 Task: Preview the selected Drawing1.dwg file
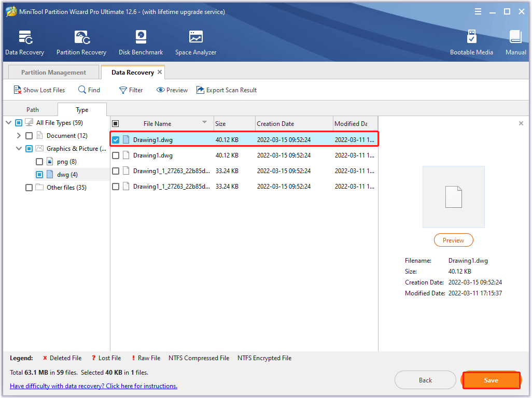click(453, 240)
